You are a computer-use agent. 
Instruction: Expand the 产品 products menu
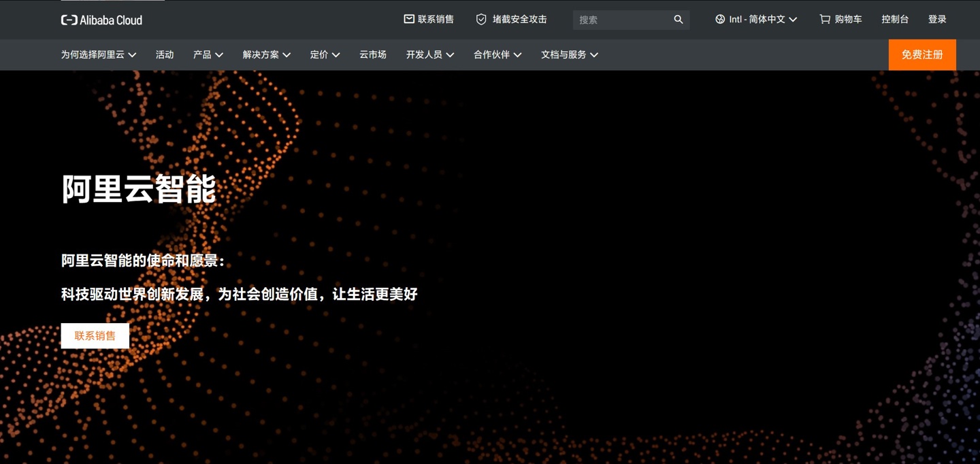click(x=208, y=54)
